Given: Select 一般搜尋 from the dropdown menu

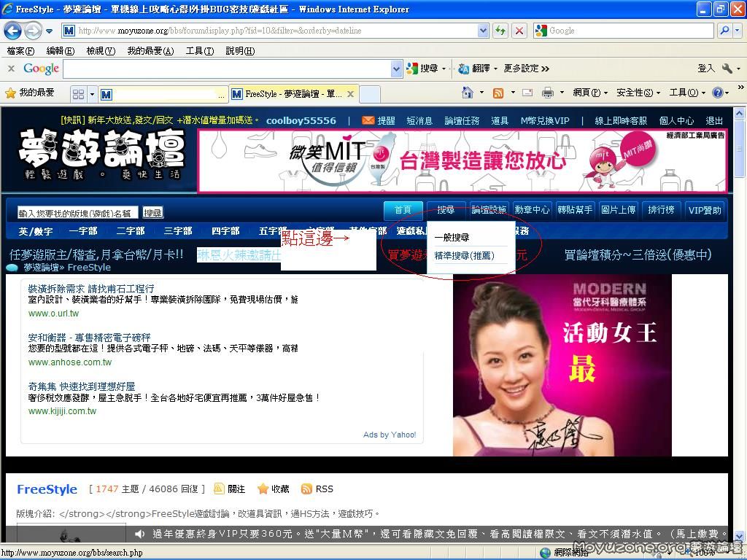Looking at the screenshot, I should [x=452, y=237].
